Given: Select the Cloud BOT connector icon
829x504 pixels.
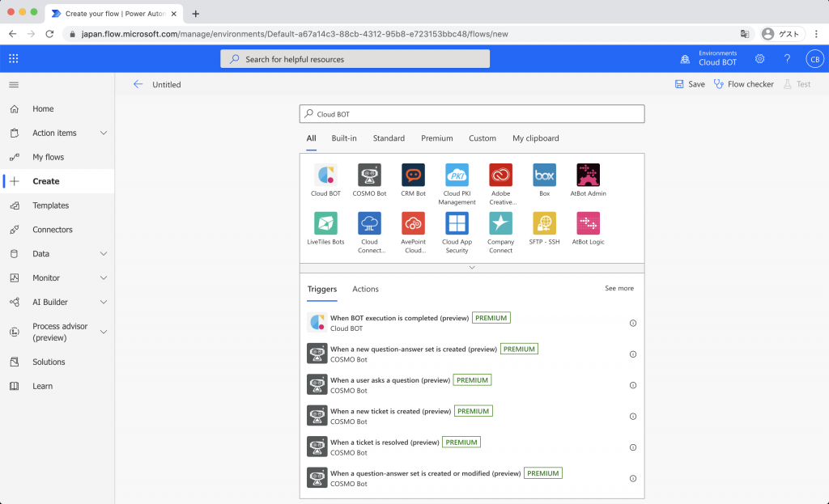Looking at the screenshot, I should tap(325, 175).
